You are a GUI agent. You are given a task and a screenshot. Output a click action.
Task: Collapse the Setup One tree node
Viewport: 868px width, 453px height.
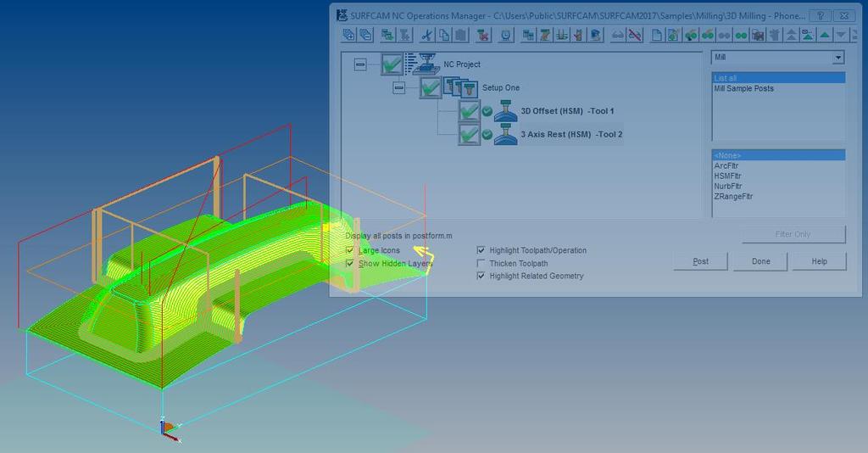398,87
